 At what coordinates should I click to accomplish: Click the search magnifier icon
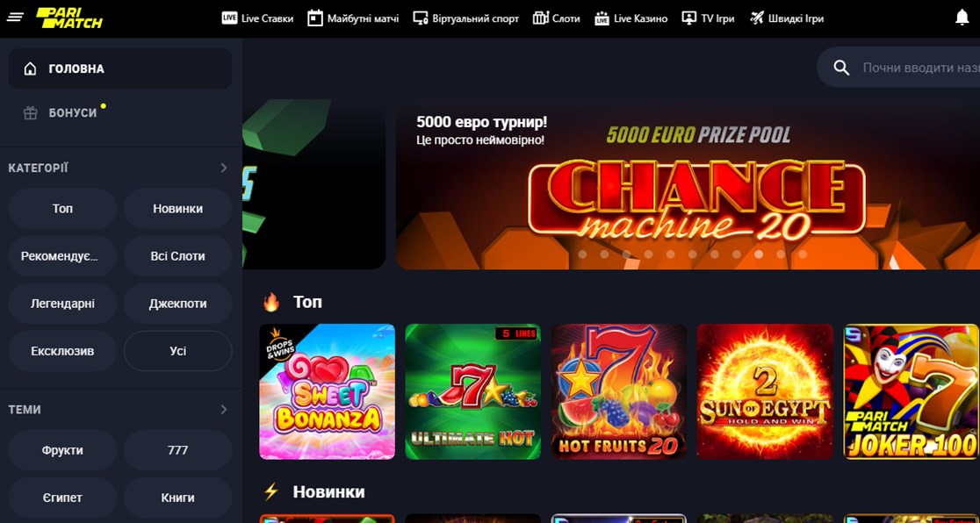click(841, 68)
